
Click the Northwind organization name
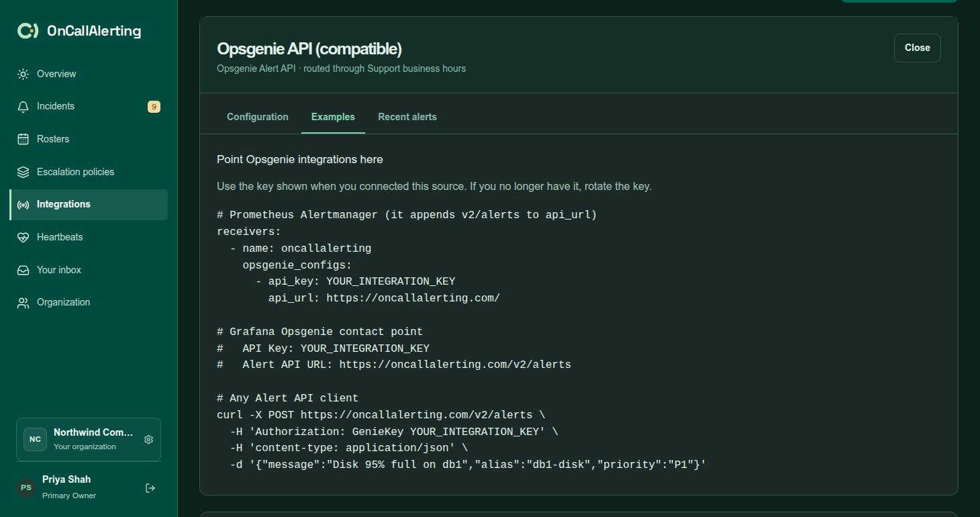click(x=93, y=433)
